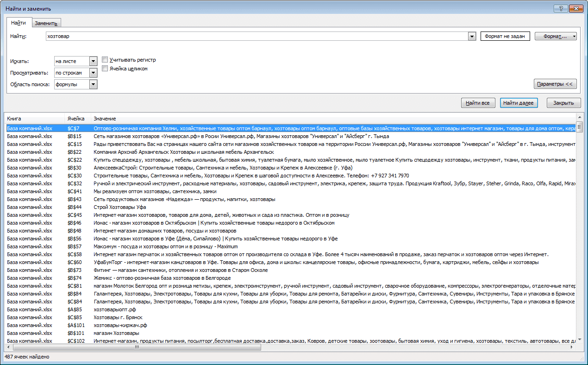Viewport: 588px width, 365px height.
Task: Select the хозтовары-киржач.рф result row
Action: [290, 325]
